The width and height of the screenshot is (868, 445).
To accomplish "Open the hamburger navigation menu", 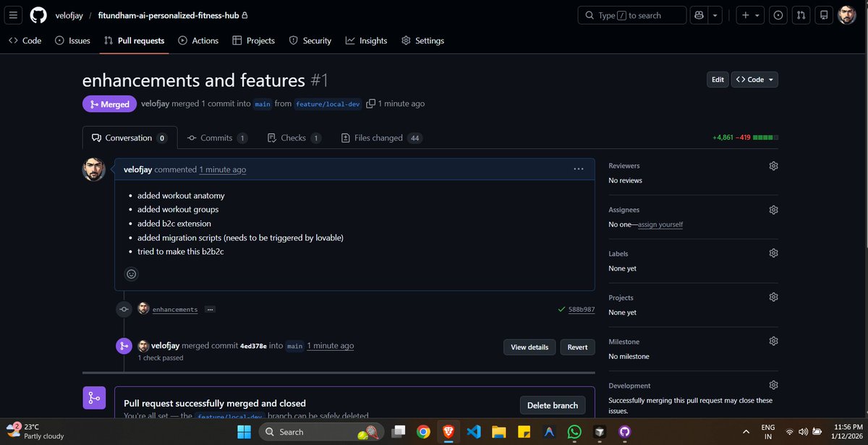I will tap(14, 15).
